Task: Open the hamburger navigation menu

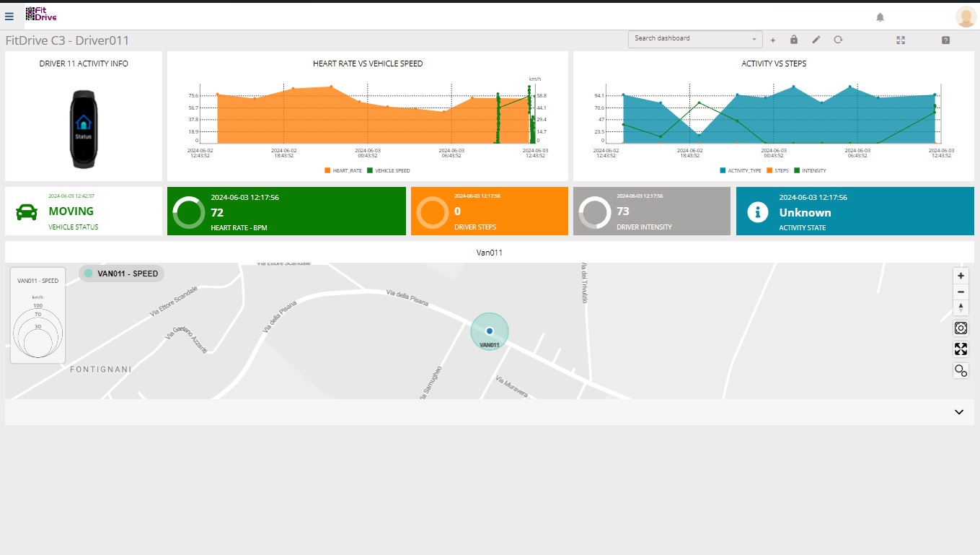Action: click(9, 16)
